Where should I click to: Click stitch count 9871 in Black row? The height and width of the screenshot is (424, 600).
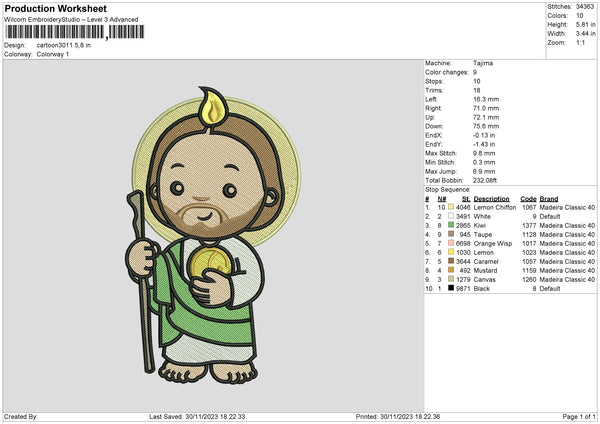463,289
